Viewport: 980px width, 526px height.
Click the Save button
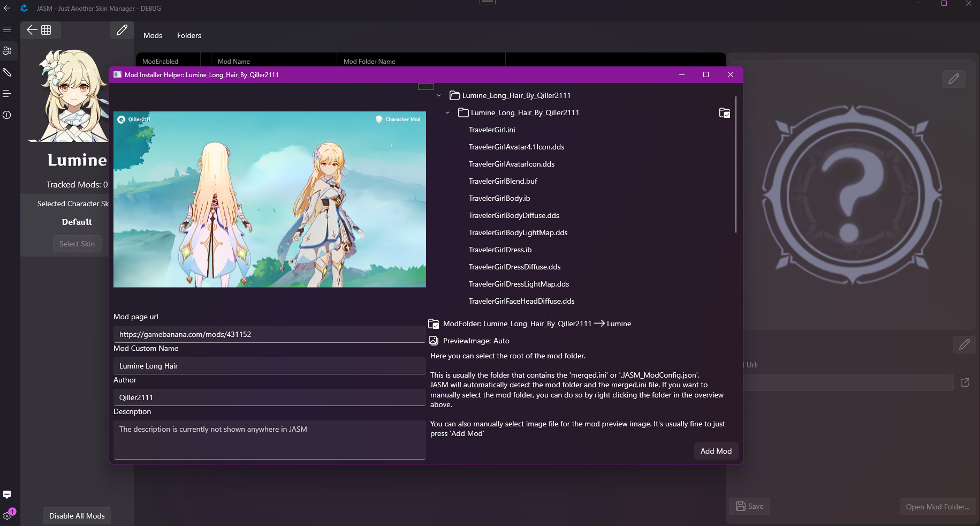(749, 506)
